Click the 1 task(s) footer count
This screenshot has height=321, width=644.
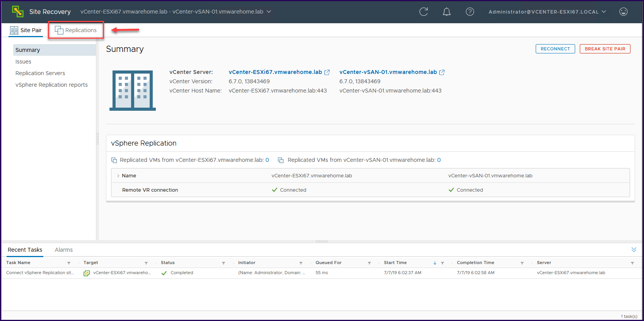(629, 316)
